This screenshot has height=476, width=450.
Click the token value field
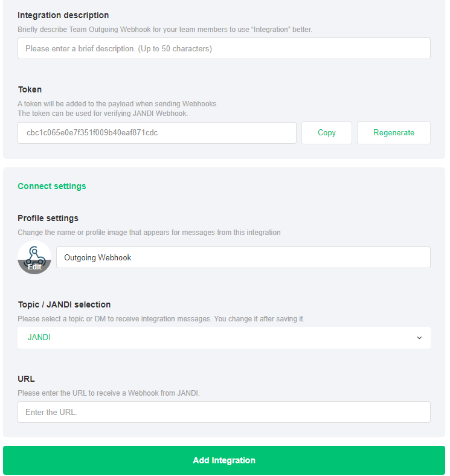[x=156, y=133]
